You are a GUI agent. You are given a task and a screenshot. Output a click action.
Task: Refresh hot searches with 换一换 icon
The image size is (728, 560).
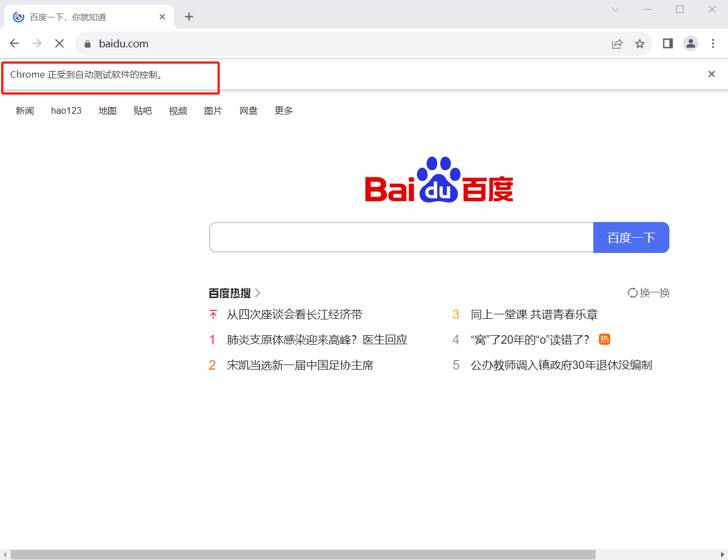tap(633, 293)
